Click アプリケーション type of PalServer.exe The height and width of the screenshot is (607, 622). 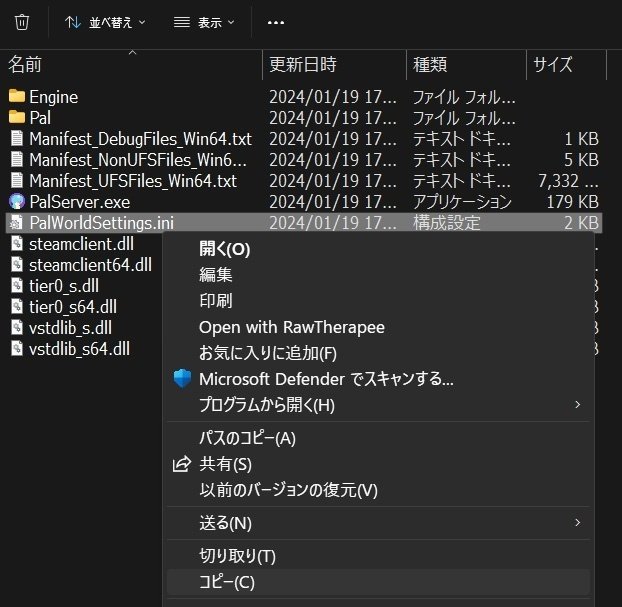pyautogui.click(x=462, y=202)
